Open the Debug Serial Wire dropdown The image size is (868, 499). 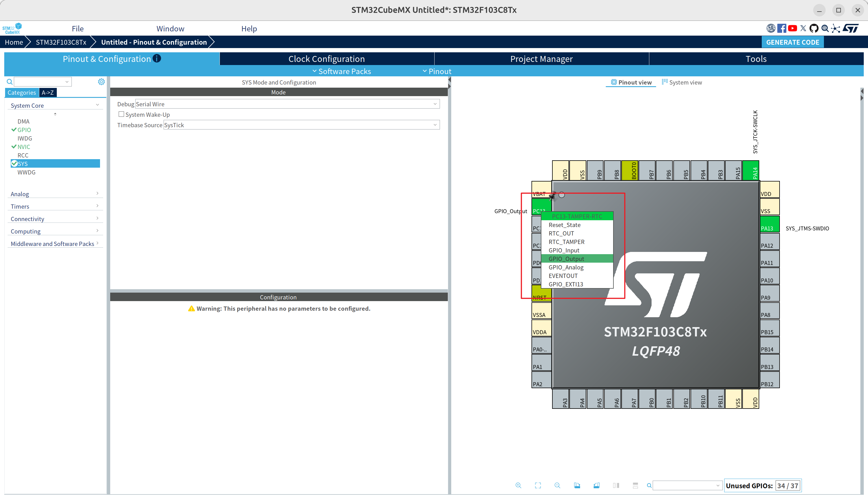coord(287,104)
